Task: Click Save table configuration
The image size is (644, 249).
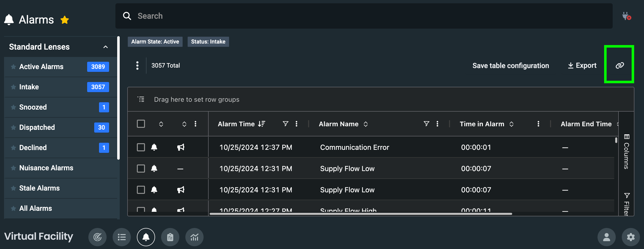Action: pos(511,66)
